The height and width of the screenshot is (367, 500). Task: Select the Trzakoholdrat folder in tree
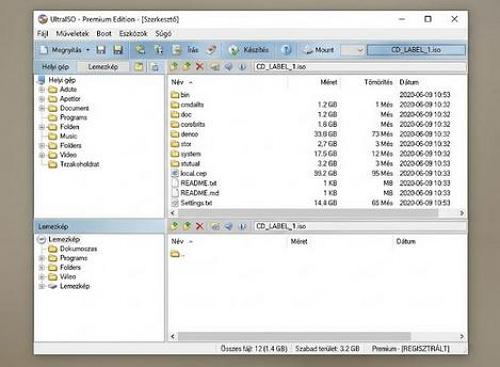click(x=80, y=164)
